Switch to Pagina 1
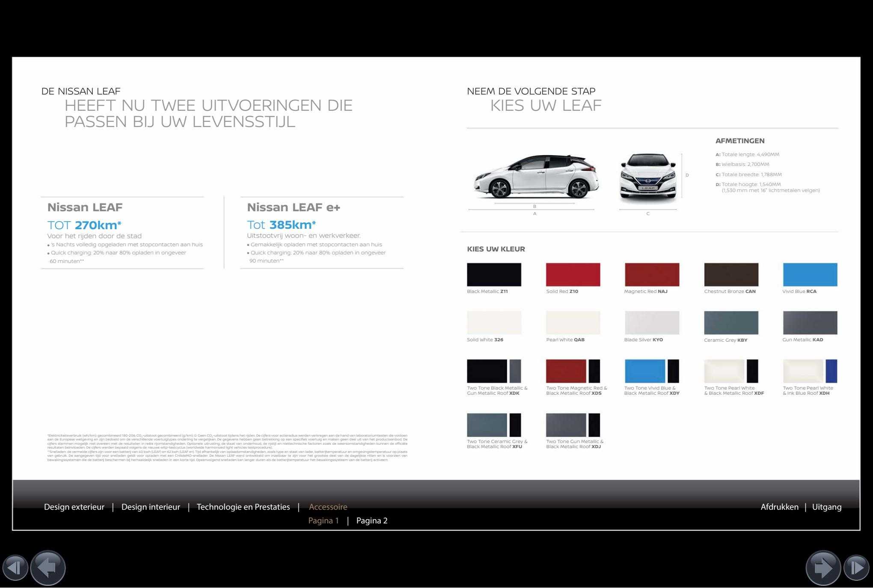The image size is (873, 588). click(x=324, y=520)
